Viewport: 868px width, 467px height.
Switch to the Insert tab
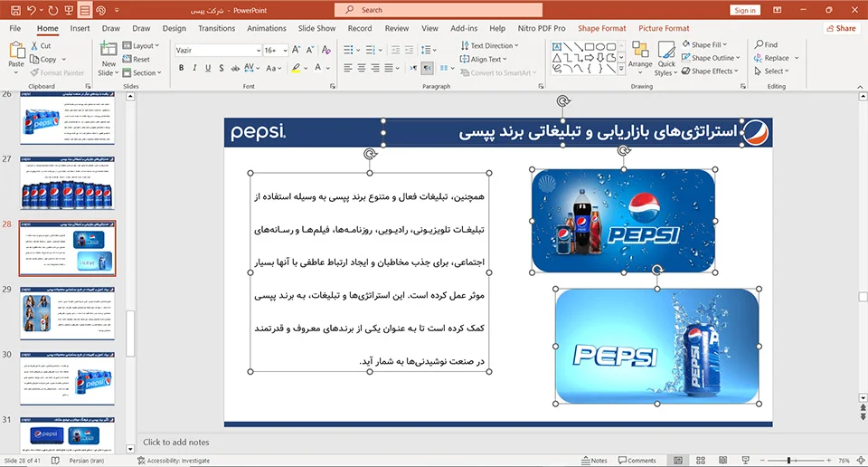(80, 28)
